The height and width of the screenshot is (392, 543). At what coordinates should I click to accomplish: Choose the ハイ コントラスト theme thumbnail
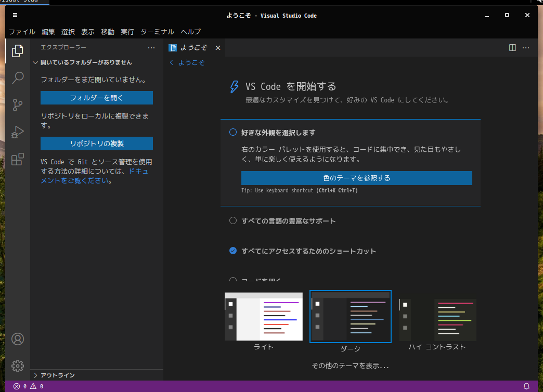[437, 320]
